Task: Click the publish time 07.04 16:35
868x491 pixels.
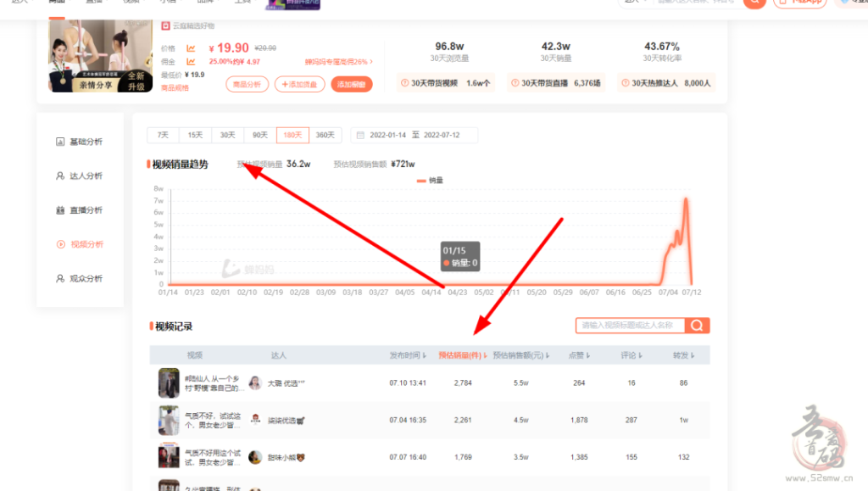Action: click(x=408, y=420)
